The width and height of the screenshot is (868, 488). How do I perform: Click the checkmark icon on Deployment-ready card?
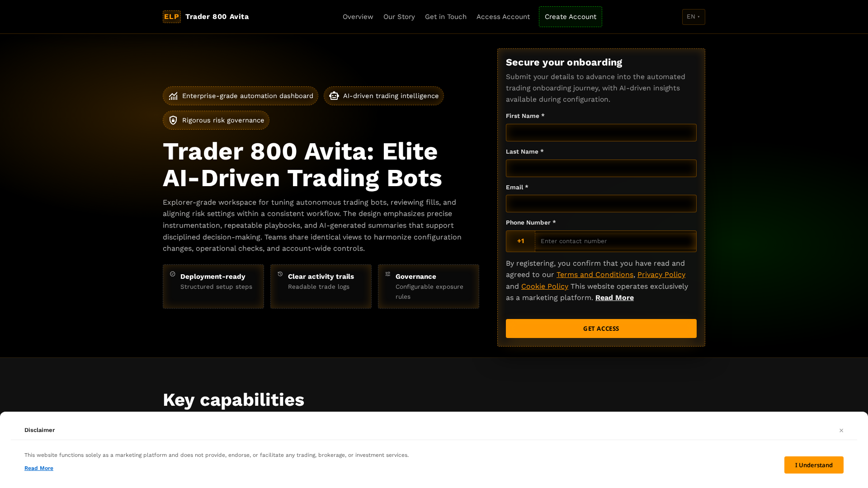point(173,274)
